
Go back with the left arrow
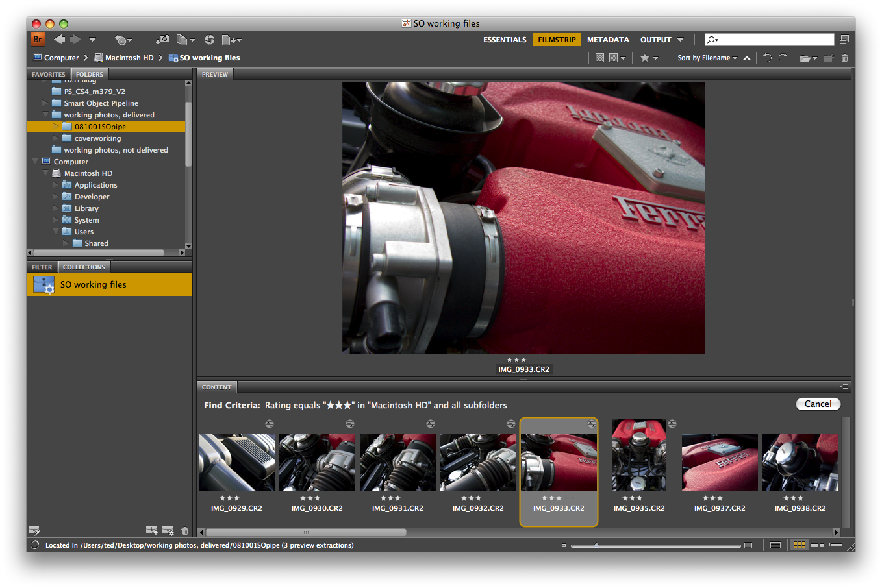[60, 40]
